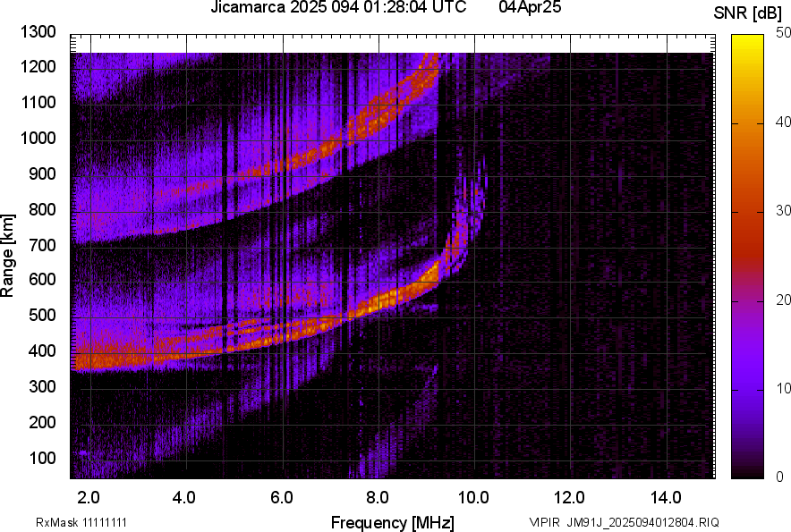Click the 400 range tick label
Screen dimensions: 791x532
click(42, 350)
